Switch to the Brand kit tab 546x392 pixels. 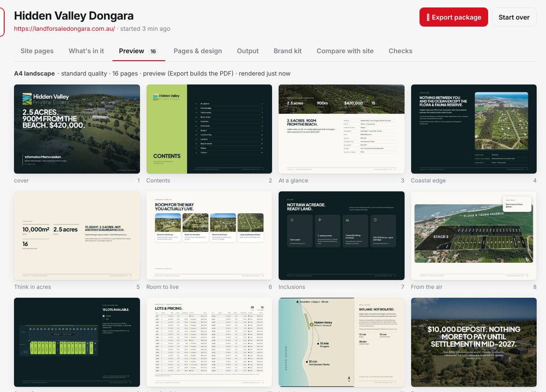coord(287,51)
